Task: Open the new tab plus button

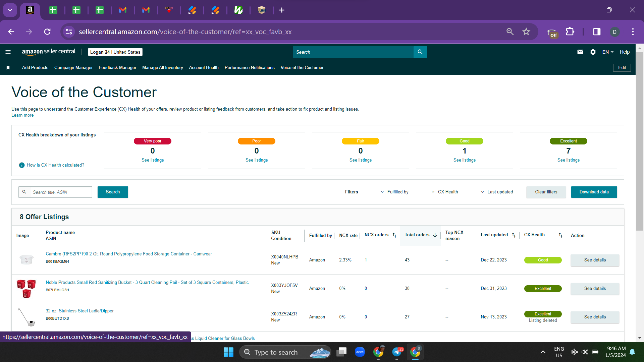Action: 282,10
